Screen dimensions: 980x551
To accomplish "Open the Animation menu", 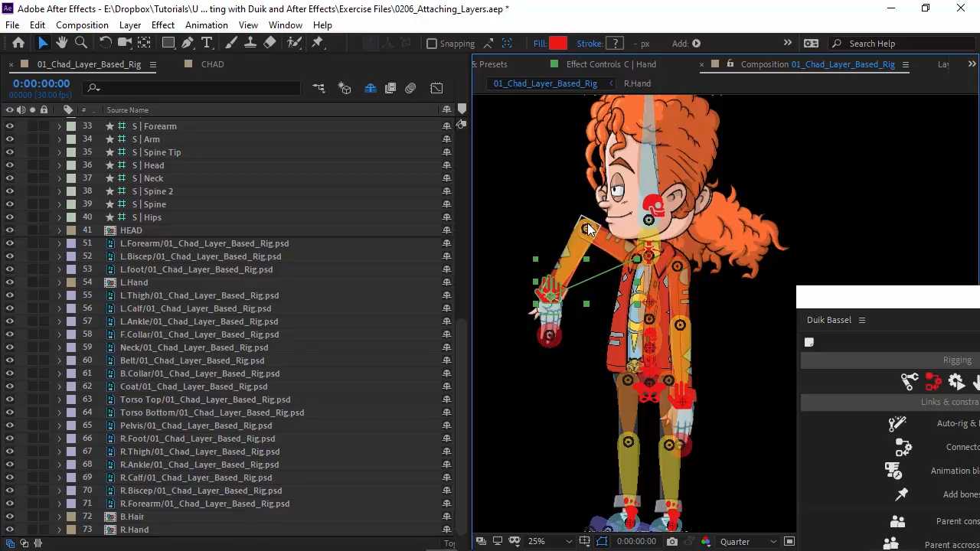I will pos(206,25).
